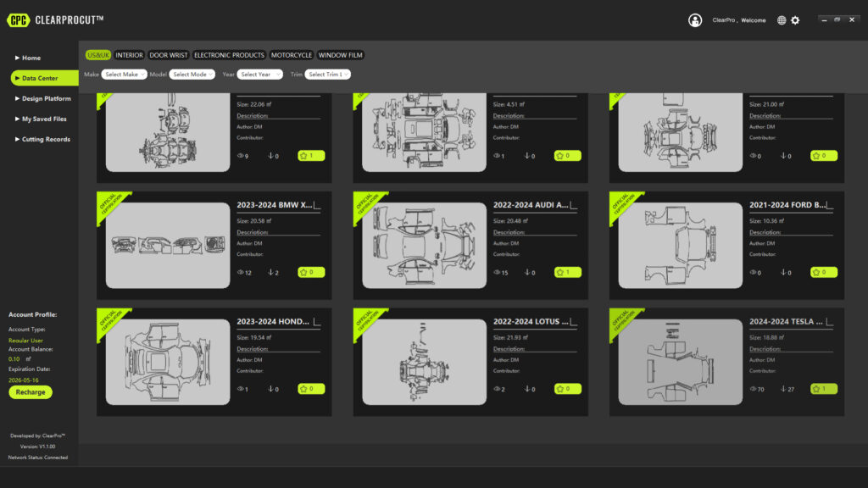Open the settings gear icon
Screen dimensions: 868x488
coord(795,20)
